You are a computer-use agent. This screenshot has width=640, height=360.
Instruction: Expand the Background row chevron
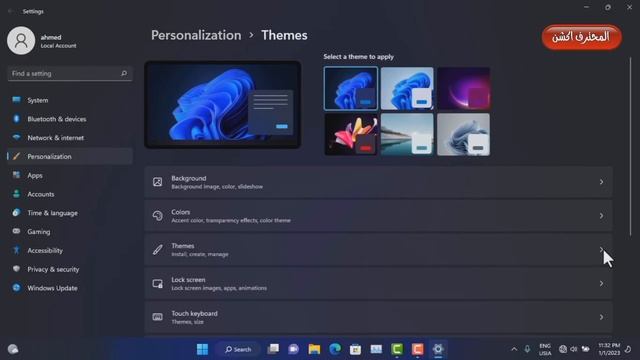point(601,182)
